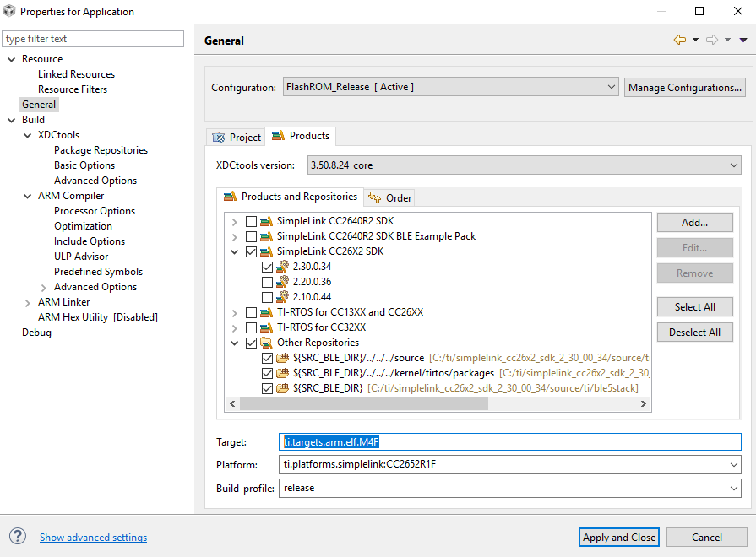Open Show advanced settings link
This screenshot has height=557, width=756.
tap(93, 538)
